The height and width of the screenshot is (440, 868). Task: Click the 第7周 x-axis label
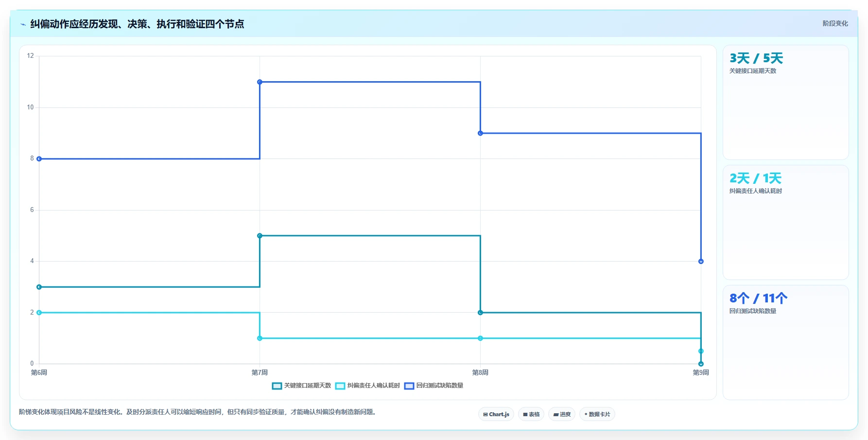[260, 372]
